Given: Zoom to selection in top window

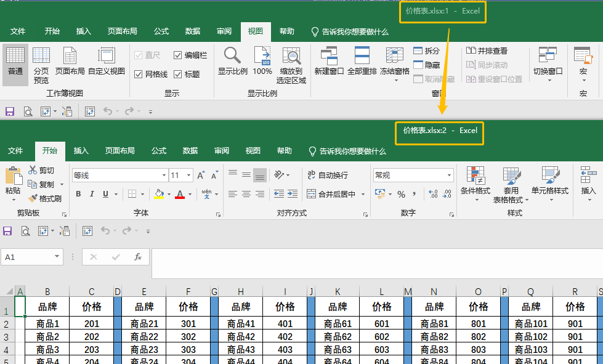Looking at the screenshot, I should (x=291, y=65).
